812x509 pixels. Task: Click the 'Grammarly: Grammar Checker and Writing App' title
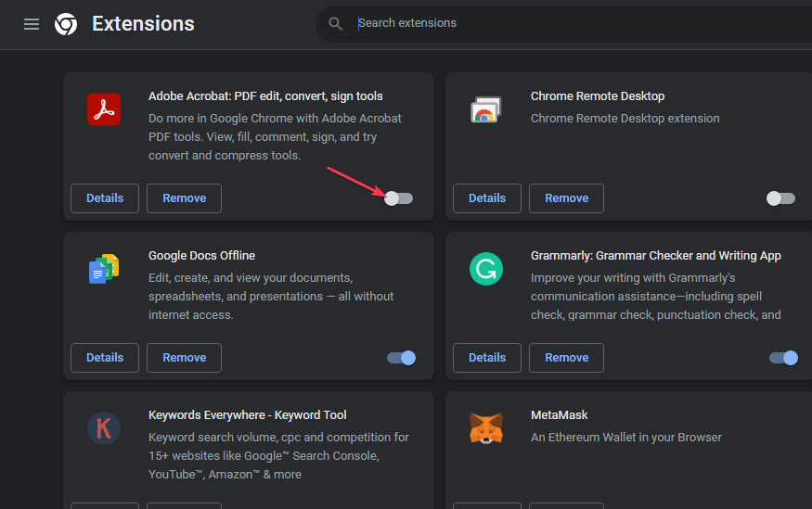coord(655,256)
